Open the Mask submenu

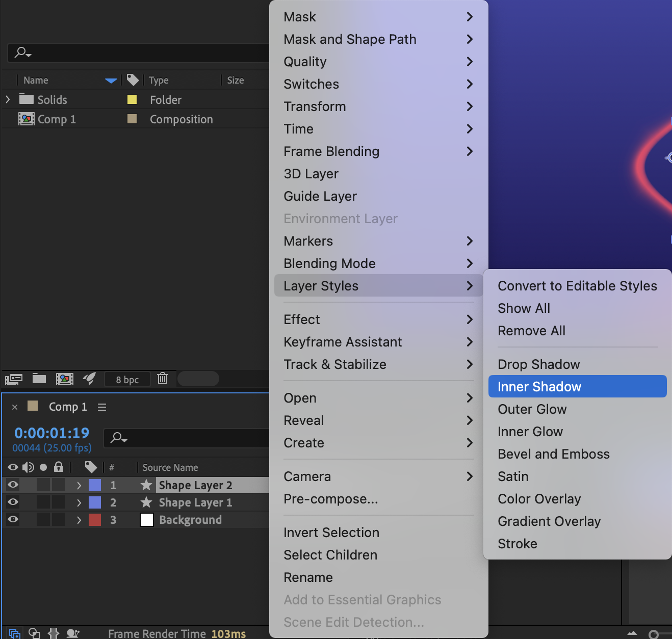pyautogui.click(x=378, y=17)
